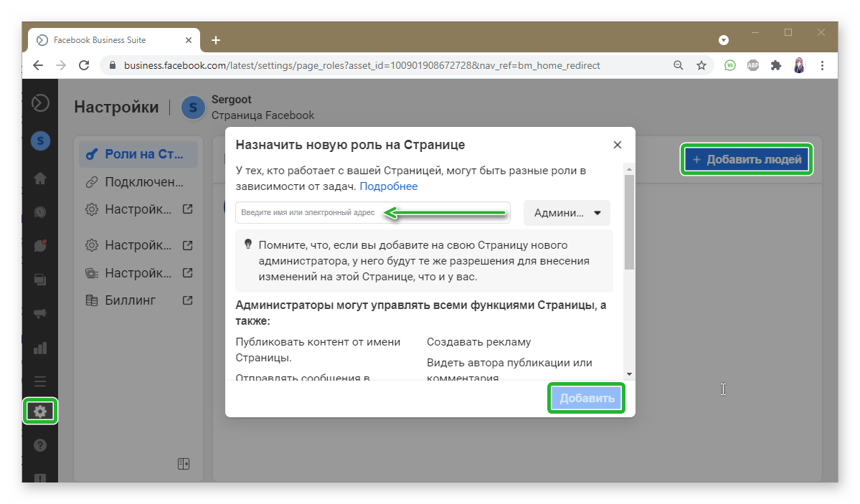Click the Добавить button in the dialog
Image resolution: width=860 pixels, height=504 pixels.
click(586, 398)
